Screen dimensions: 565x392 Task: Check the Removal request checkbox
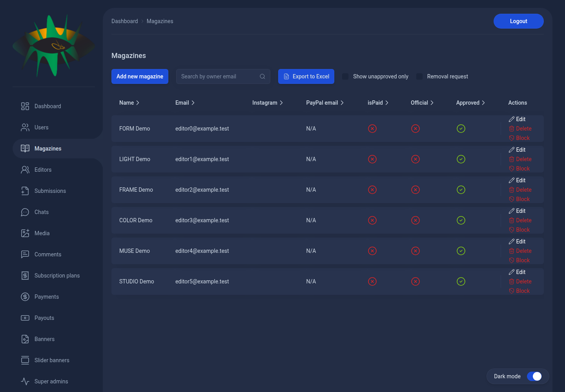pyautogui.click(x=419, y=76)
